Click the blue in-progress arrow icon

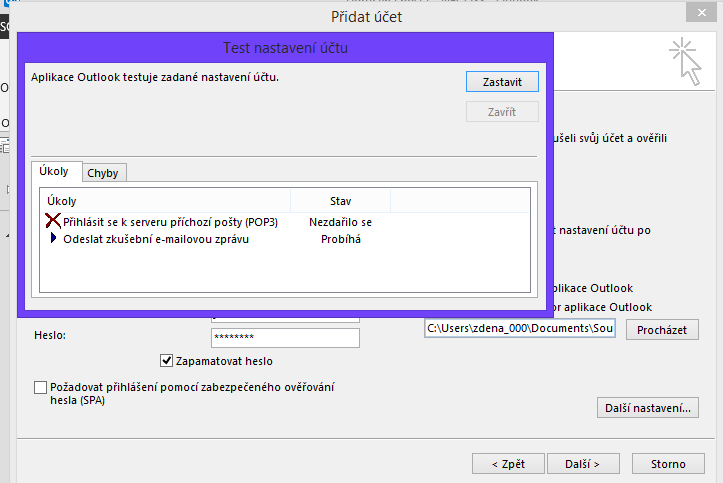coord(54,239)
